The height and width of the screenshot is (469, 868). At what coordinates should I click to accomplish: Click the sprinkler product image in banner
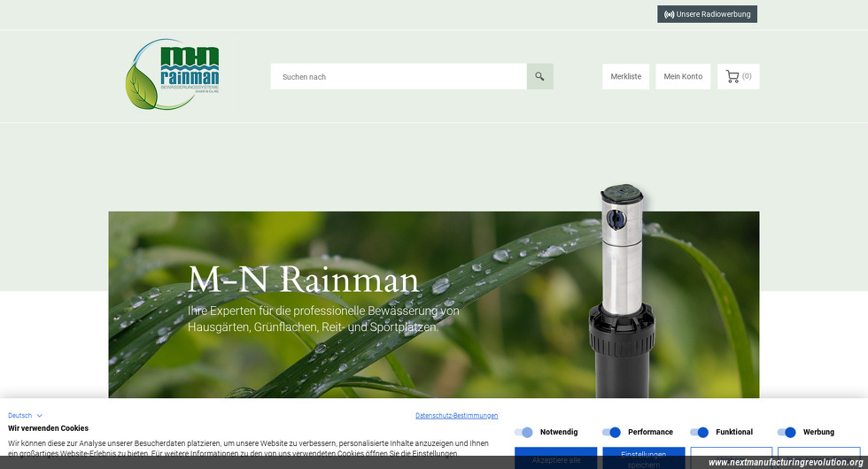tap(622, 291)
